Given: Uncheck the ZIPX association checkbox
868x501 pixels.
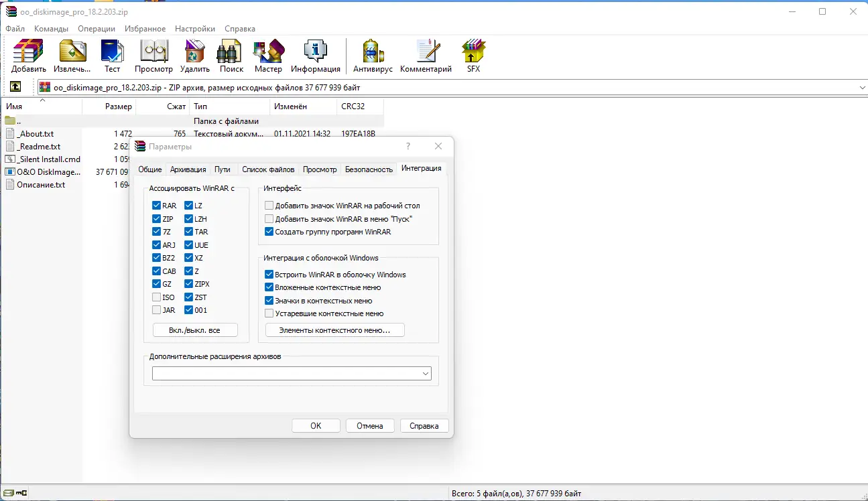Looking at the screenshot, I should pos(189,284).
